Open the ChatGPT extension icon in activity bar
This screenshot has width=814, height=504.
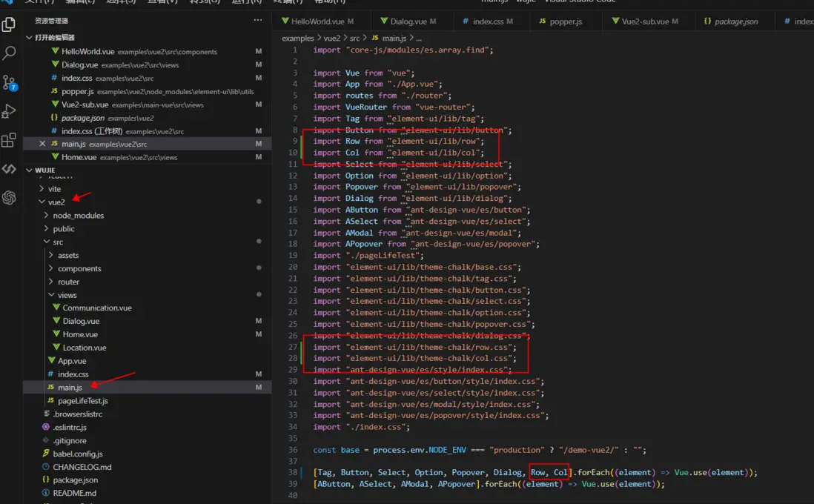click(x=9, y=198)
